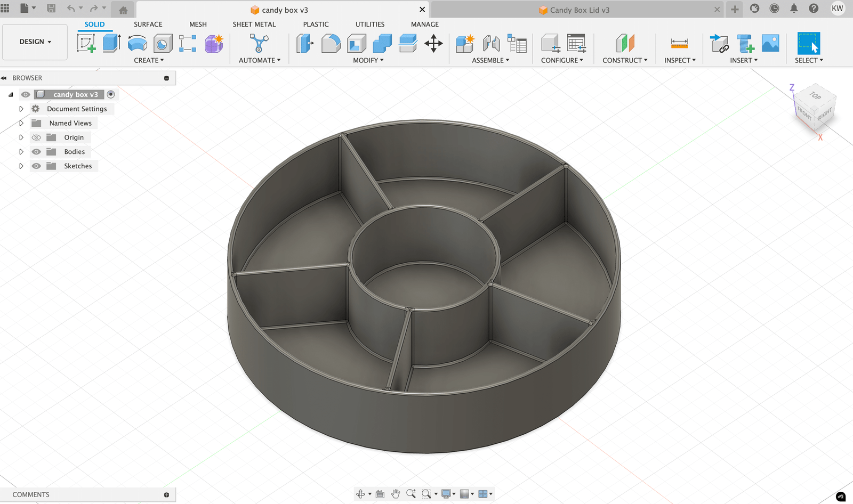Click the notifications bell icon
This screenshot has height=504, width=853.
[x=794, y=9]
